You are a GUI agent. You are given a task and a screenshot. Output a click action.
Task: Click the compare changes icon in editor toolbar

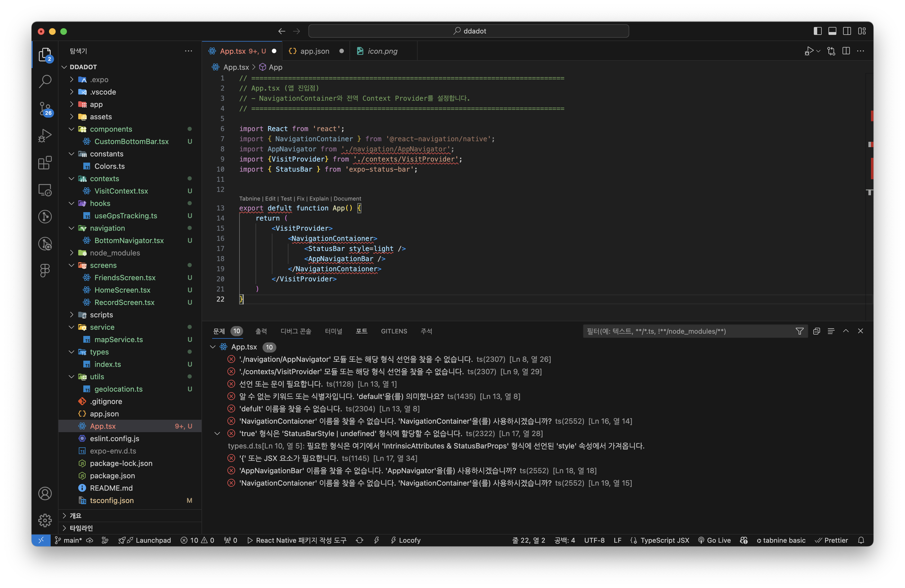pos(831,51)
